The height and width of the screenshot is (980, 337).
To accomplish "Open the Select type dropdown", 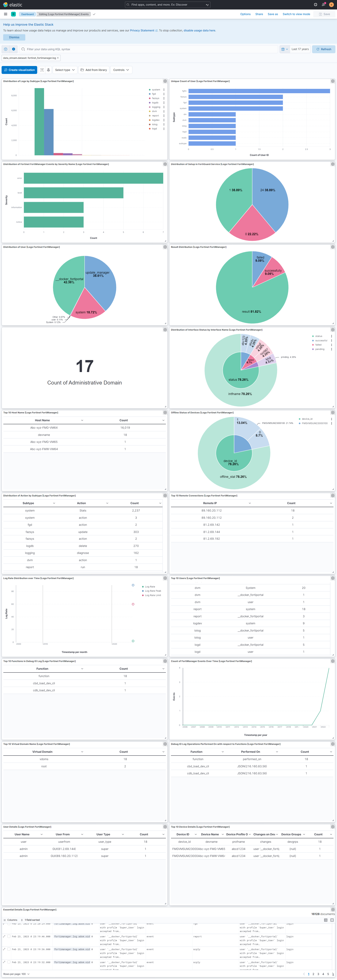I will click(64, 70).
